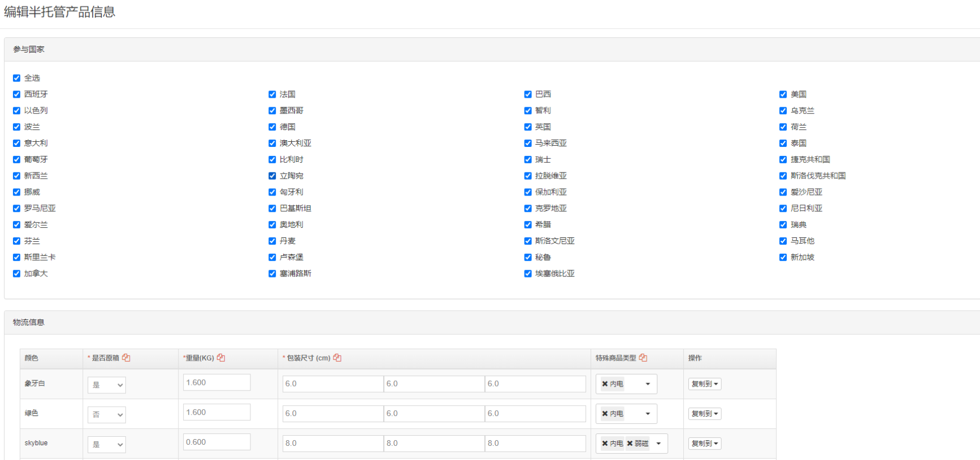The width and height of the screenshot is (980, 460).
Task: Open 复制到 menu in skyblue row
Action: 705,444
